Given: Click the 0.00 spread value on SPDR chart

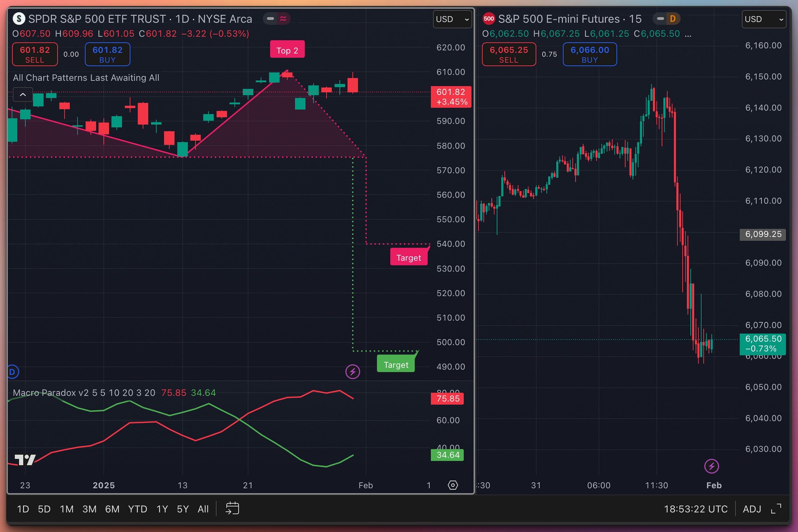Looking at the screenshot, I should [71, 54].
